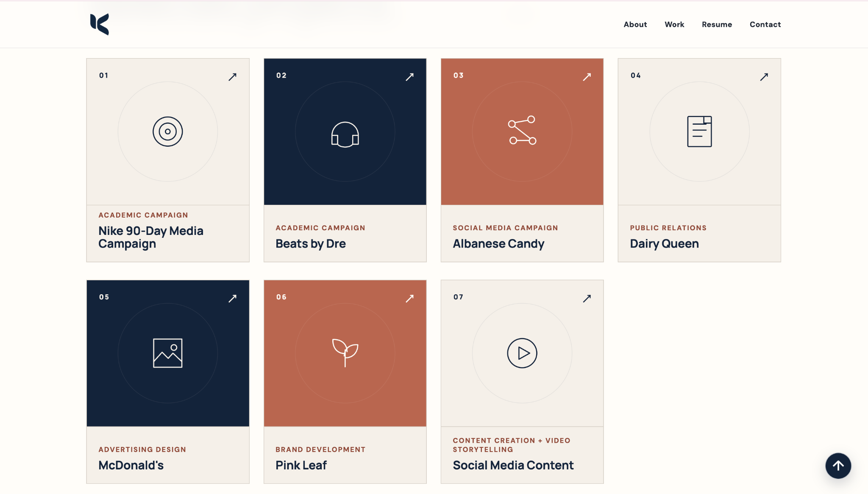The height and width of the screenshot is (494, 868).
Task: Click the 'PUBLIC RELATIONS' category label
Action: click(x=668, y=228)
